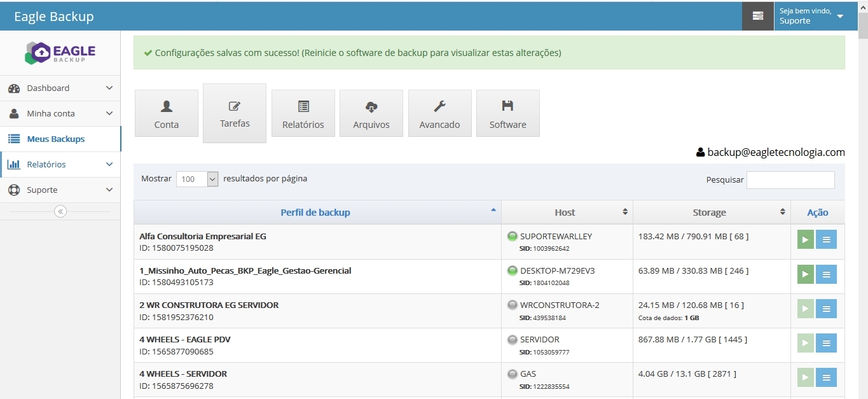Select profile name 4 WHEELS - SERVIDOR
This screenshot has height=399, width=868.
point(183,374)
